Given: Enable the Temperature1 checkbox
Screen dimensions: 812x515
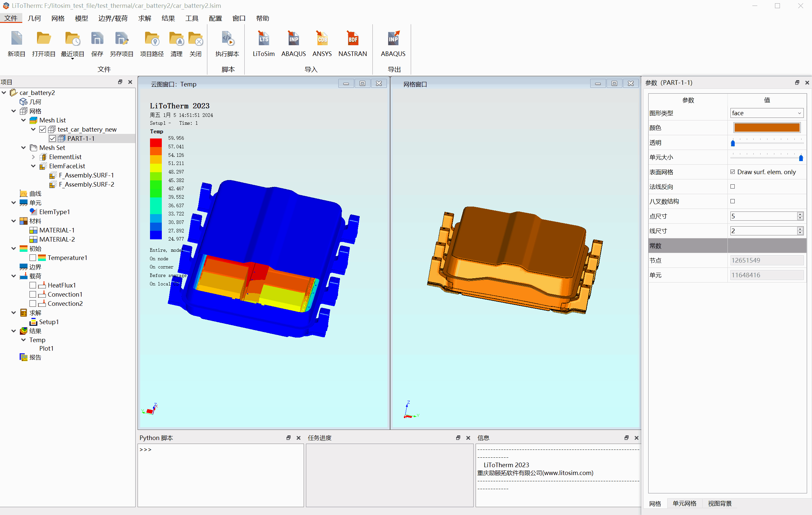Looking at the screenshot, I should pos(33,258).
